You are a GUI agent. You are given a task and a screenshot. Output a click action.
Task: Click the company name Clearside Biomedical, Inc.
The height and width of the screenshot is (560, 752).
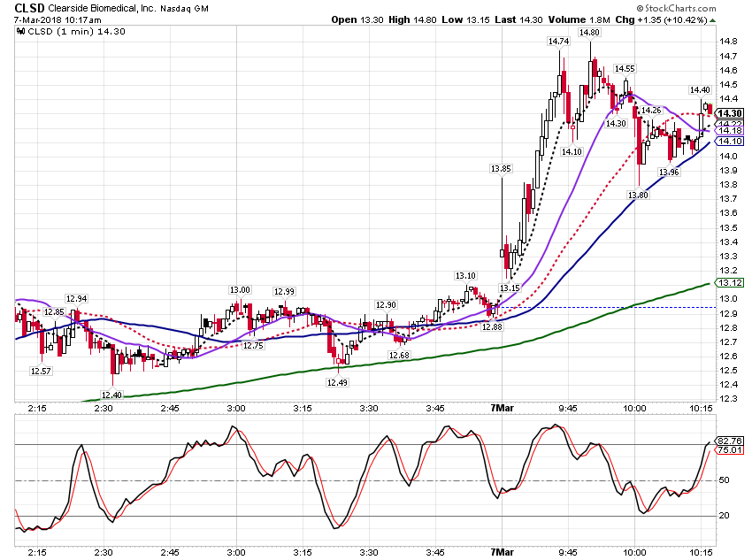coord(102,8)
